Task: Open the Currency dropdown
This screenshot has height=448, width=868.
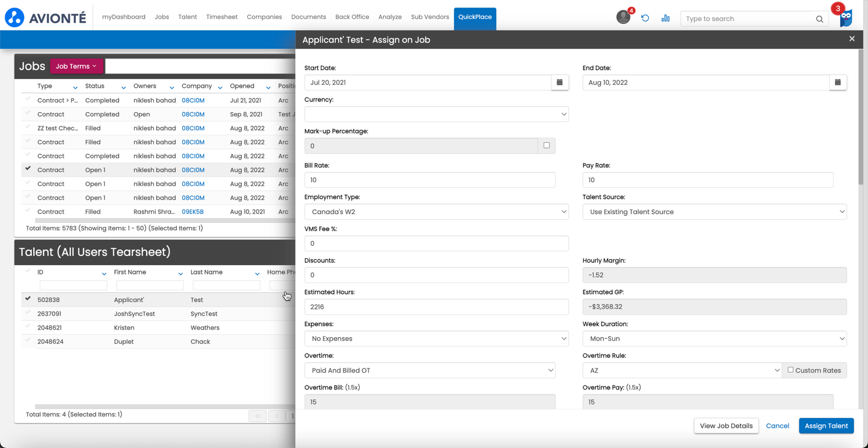Action: (x=436, y=114)
